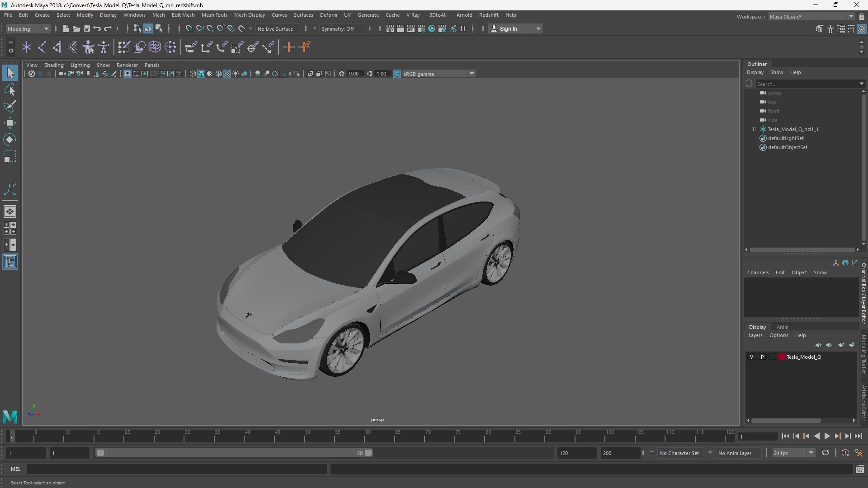Switch to four view layout

(x=10, y=228)
